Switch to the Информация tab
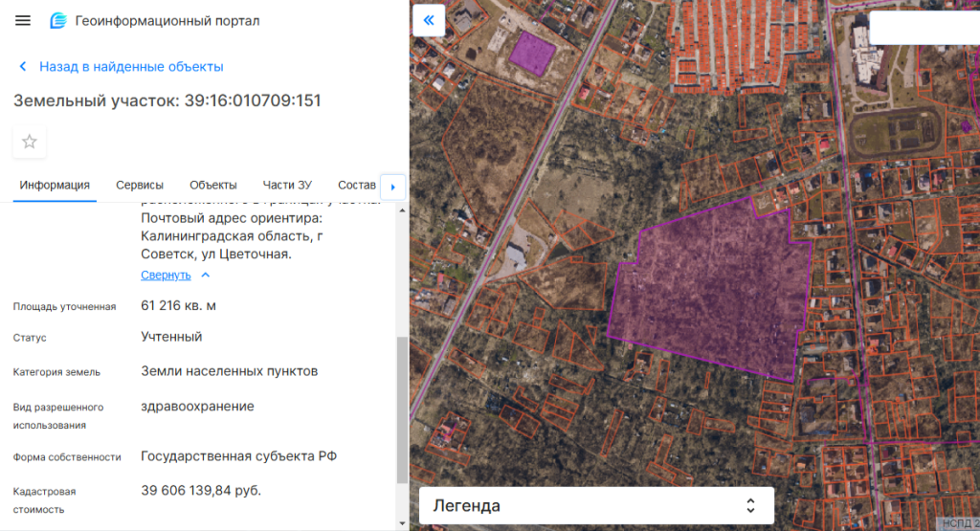 (55, 186)
